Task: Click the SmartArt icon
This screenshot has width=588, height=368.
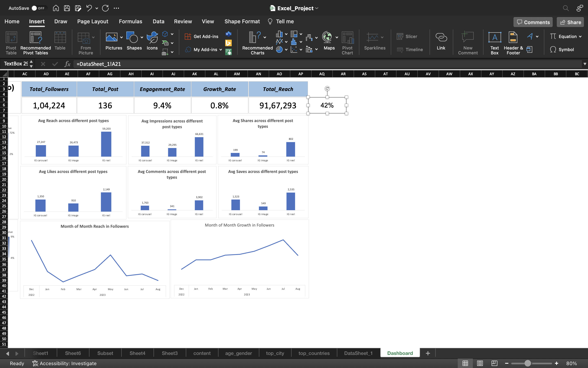Action: click(165, 43)
